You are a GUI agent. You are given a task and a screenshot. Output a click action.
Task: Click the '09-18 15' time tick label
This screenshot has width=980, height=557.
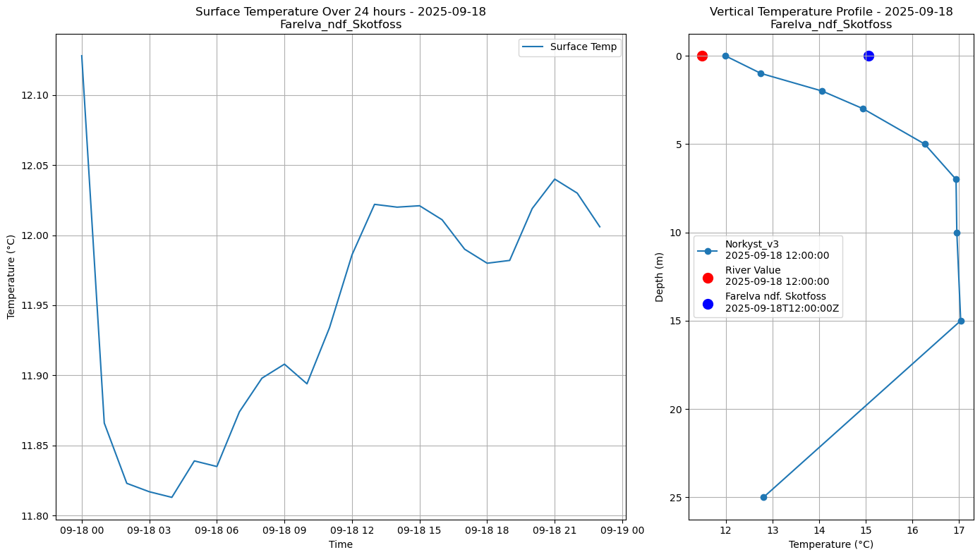(x=420, y=530)
